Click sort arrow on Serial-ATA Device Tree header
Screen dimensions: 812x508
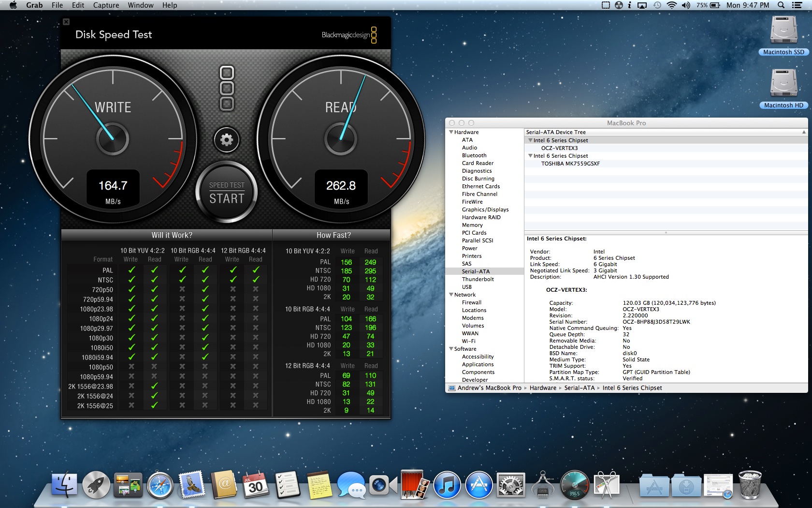click(804, 132)
